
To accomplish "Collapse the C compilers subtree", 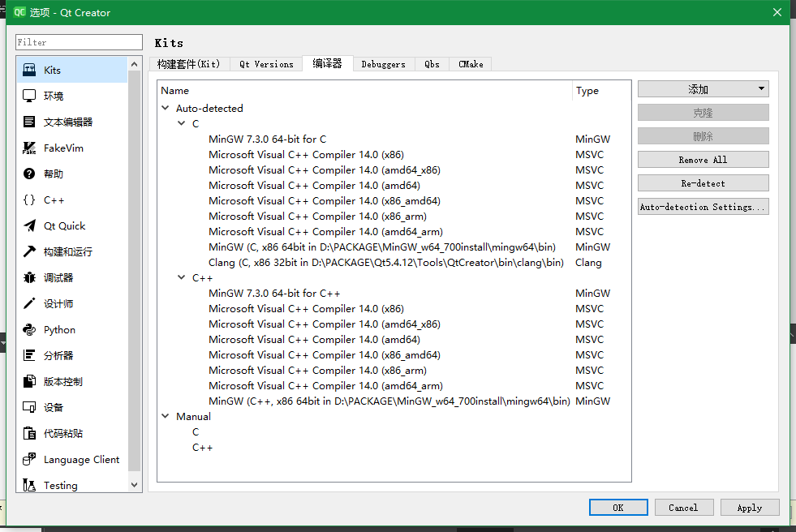I will (182, 123).
